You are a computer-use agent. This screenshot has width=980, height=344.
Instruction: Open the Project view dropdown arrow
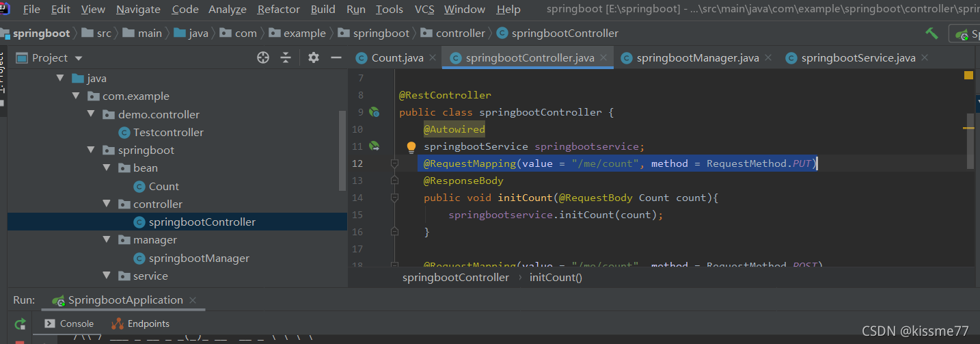tap(79, 58)
